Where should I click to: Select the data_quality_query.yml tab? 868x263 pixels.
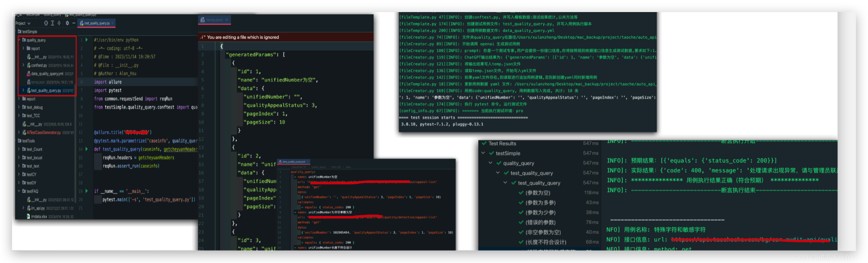293,162
